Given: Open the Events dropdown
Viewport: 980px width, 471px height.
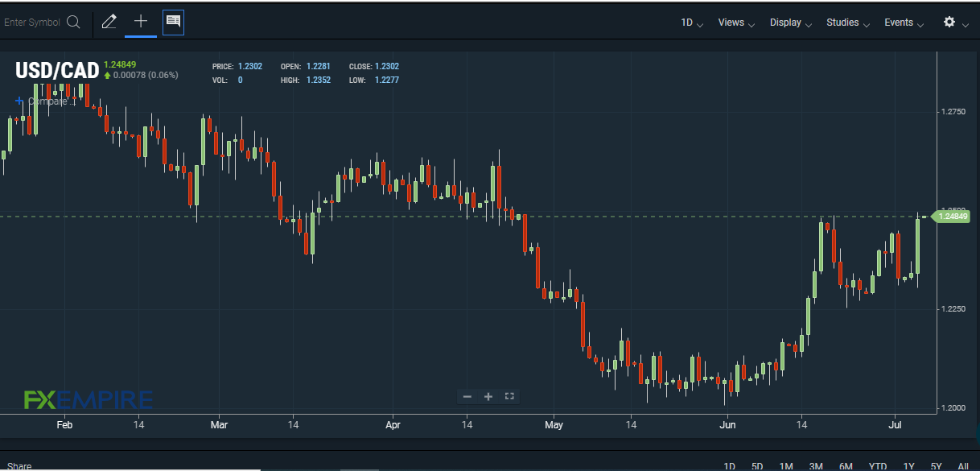Looking at the screenshot, I should [904, 23].
